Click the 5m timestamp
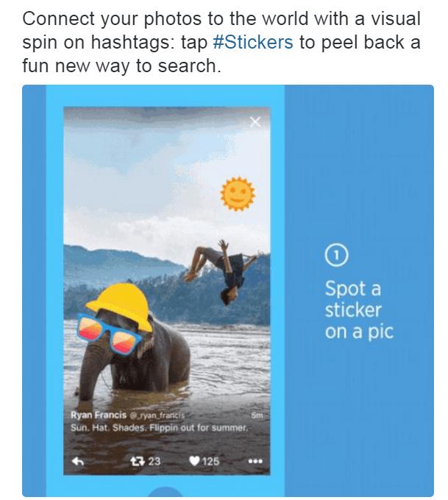Screen dimensions: 448x500 [257, 415]
